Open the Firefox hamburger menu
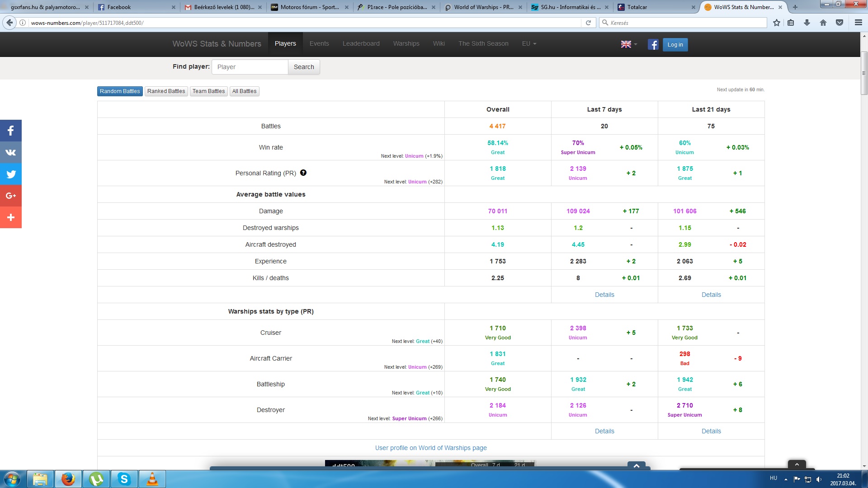Screen dimensions: 868x488 (x=858, y=23)
